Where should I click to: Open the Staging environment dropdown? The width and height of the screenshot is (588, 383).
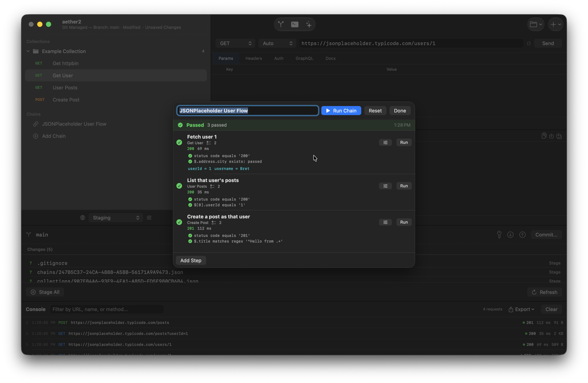point(115,218)
